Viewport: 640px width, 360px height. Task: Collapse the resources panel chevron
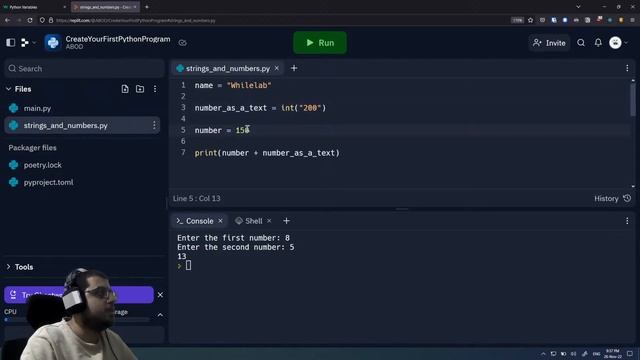(160, 315)
